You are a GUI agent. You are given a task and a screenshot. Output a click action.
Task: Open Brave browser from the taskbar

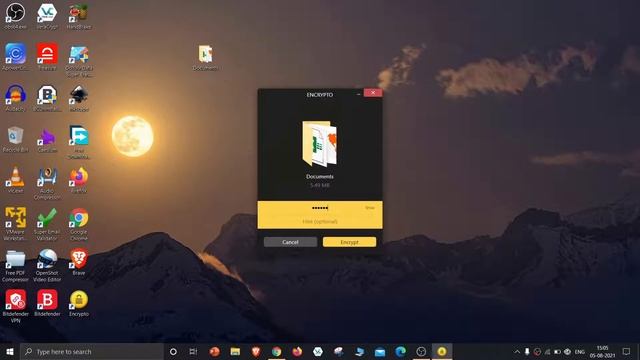pyautogui.click(x=256, y=351)
